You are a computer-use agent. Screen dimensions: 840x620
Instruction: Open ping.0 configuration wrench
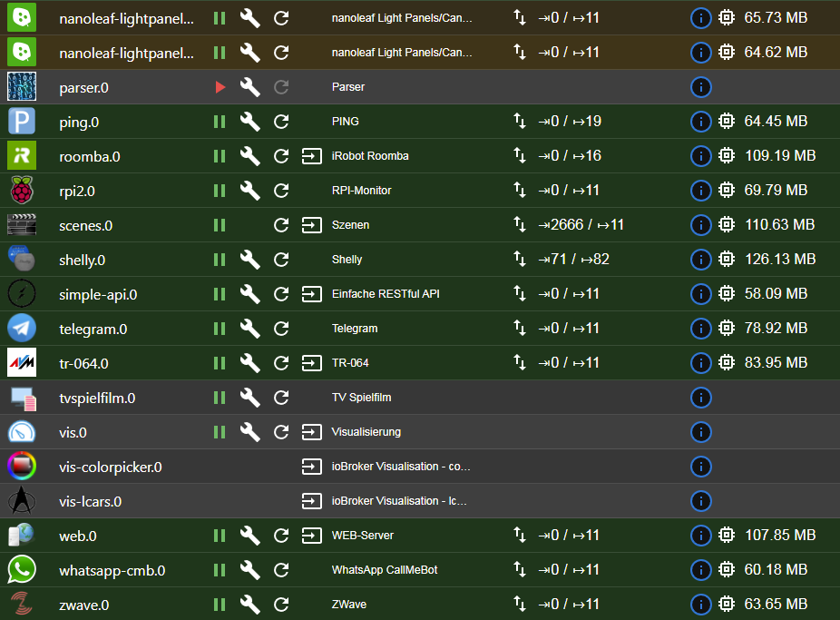tap(249, 122)
